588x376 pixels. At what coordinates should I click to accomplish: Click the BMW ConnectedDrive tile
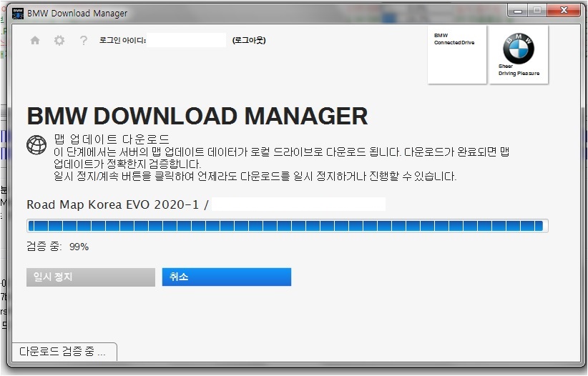(x=457, y=55)
